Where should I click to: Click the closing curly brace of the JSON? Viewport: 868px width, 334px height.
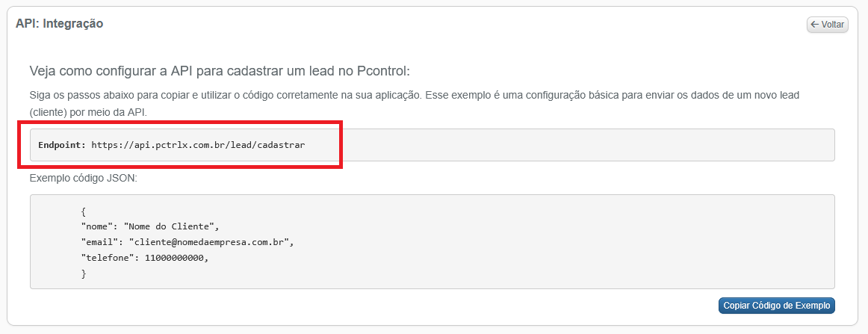click(x=84, y=274)
